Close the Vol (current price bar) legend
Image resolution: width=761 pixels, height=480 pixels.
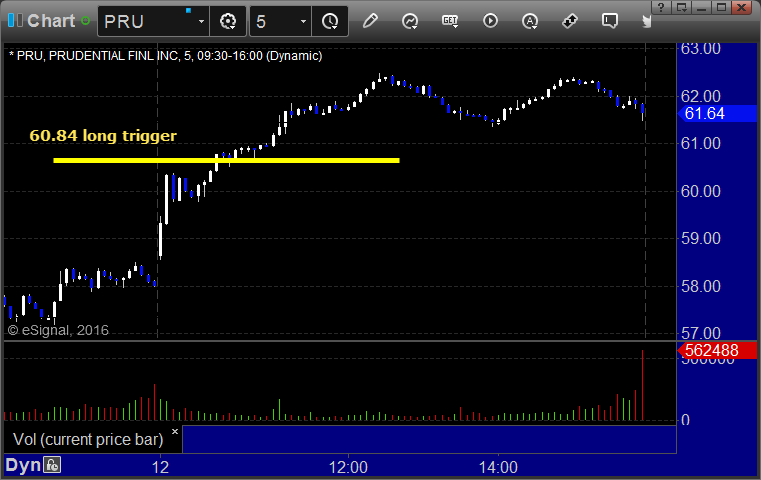(175, 431)
